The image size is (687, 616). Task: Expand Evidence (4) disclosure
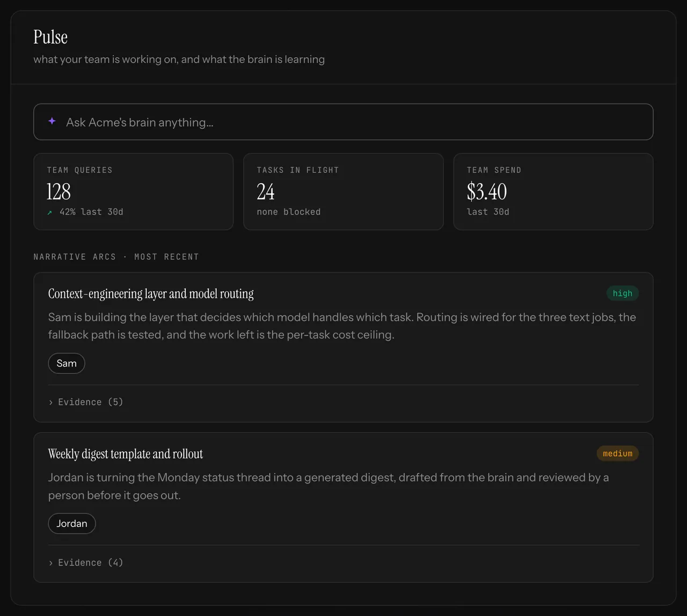(86, 562)
